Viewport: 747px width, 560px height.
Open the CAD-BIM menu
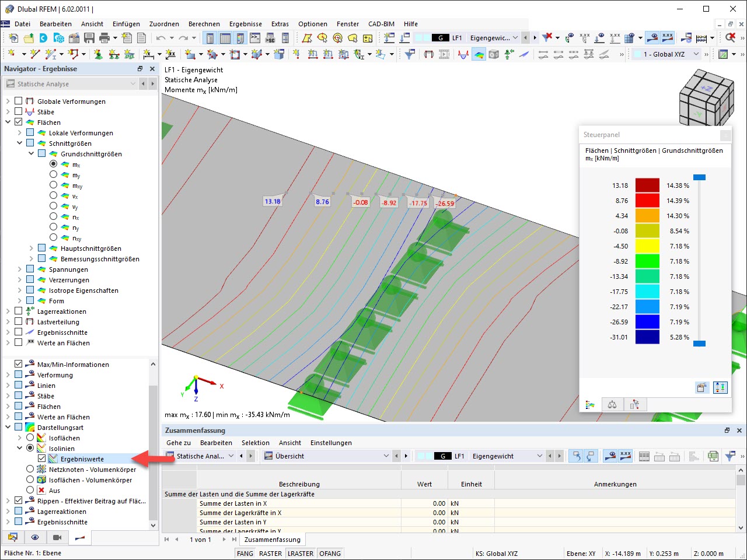[x=381, y=24]
